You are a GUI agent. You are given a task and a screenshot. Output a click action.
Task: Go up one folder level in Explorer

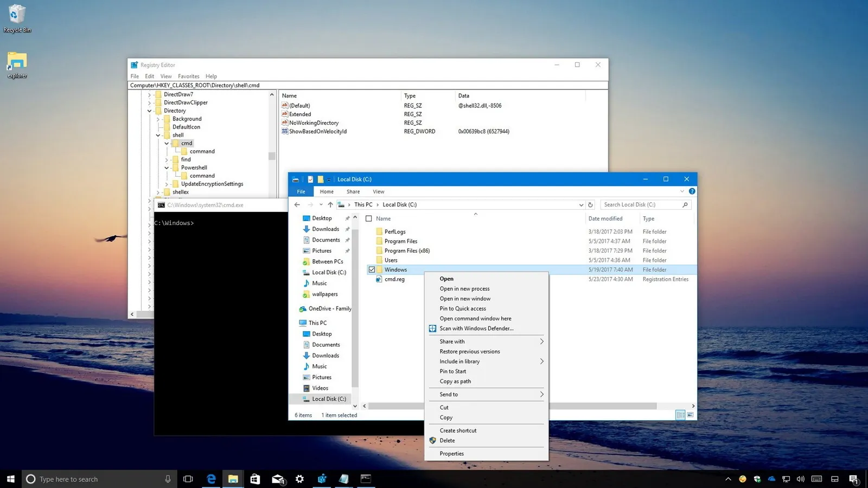click(x=330, y=204)
